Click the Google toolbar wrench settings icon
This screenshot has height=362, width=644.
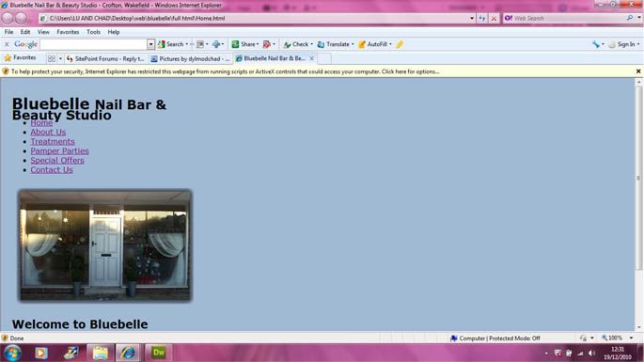(596, 44)
